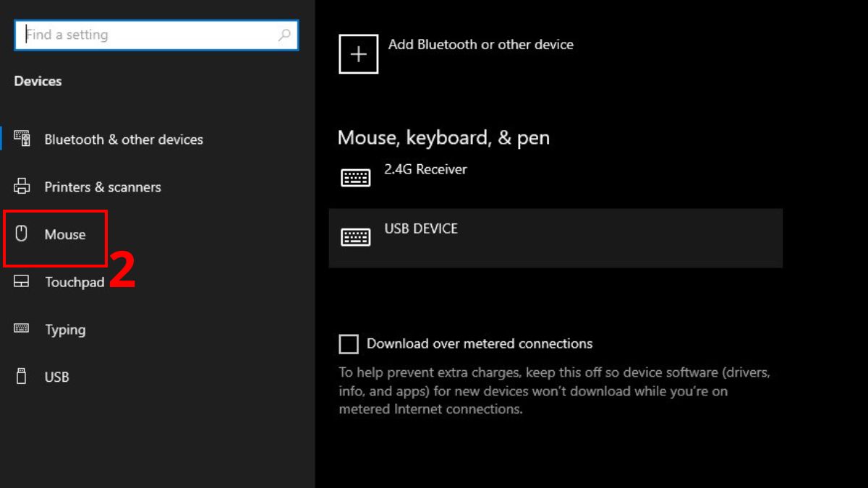Screen dimensions: 868x488
Task: Select the USB settings entry
Action: click(57, 377)
